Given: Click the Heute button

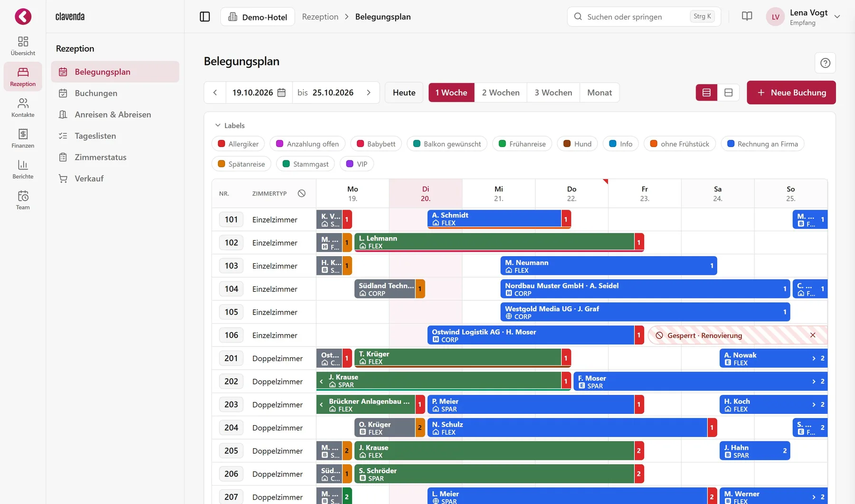Looking at the screenshot, I should [404, 93].
